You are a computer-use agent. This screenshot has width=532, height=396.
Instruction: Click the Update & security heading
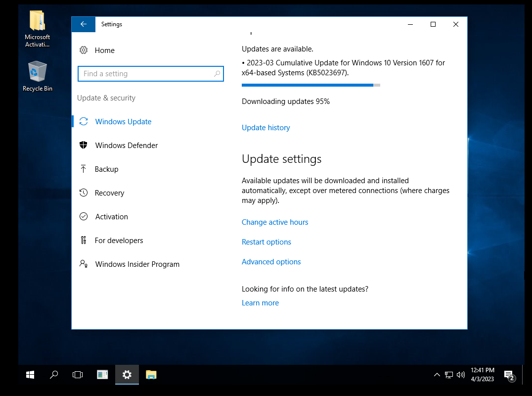click(x=106, y=98)
